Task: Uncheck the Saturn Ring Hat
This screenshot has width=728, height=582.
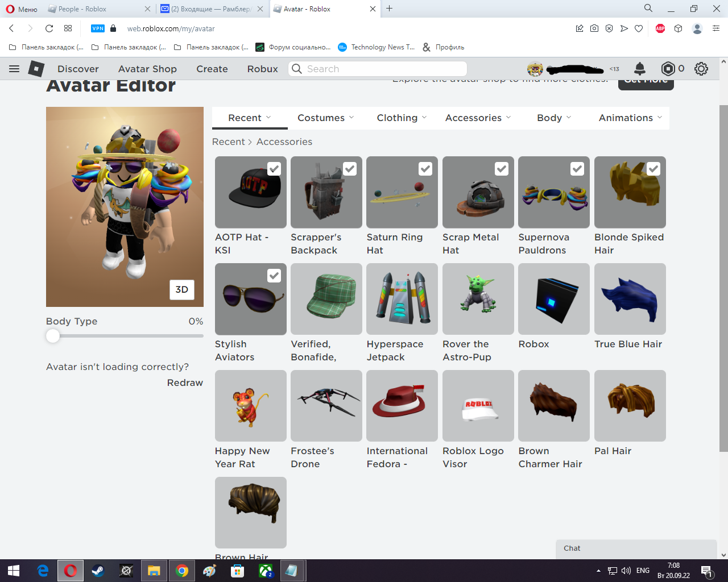Action: 425,169
